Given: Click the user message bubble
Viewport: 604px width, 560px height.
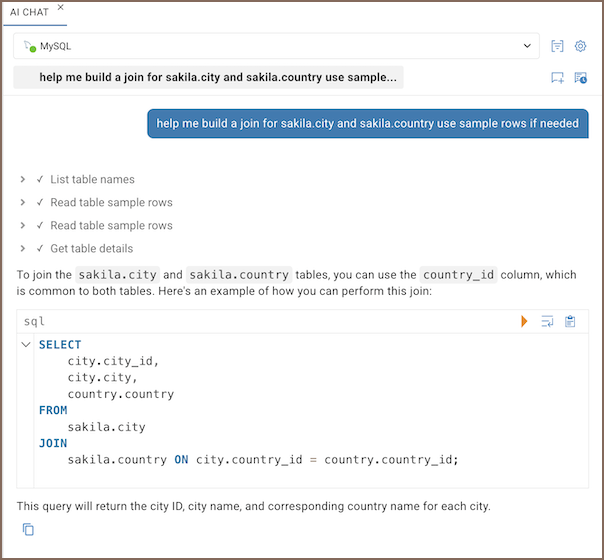Looking at the screenshot, I should (368, 123).
